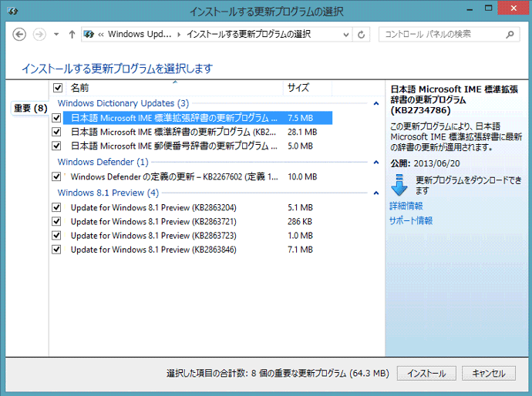532x396 pixels.
Task: Refresh the page using the refresh icon
Action: [x=362, y=34]
